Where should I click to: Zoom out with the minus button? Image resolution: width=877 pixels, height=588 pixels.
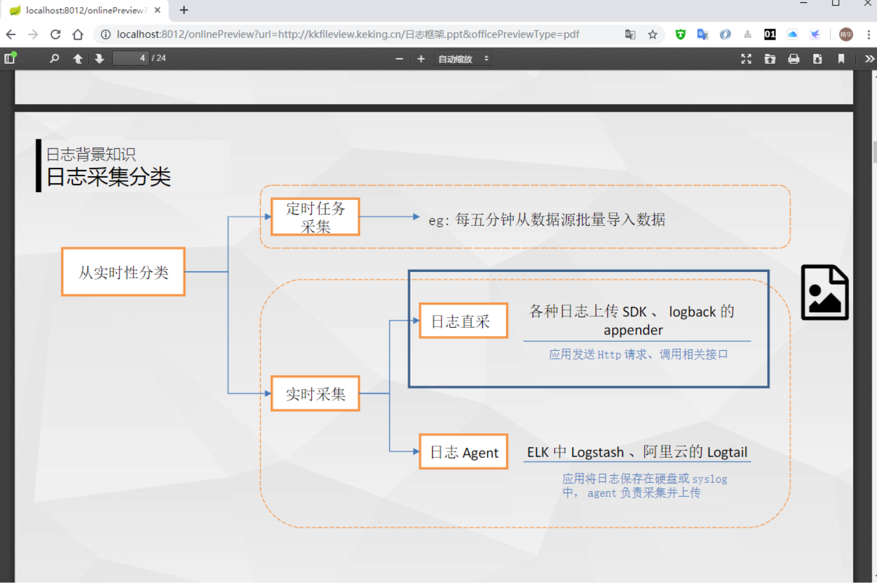tap(399, 58)
